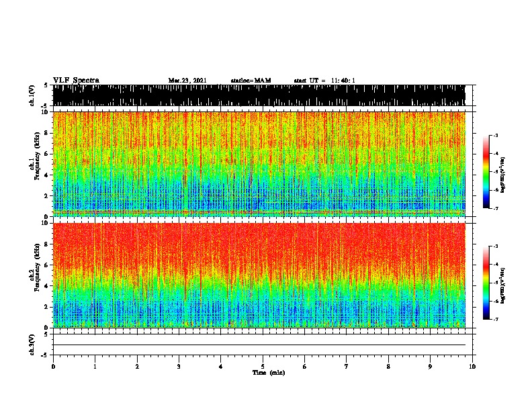Click the 'ch.3(V)' axis label
The image size is (532, 411).
32,345
